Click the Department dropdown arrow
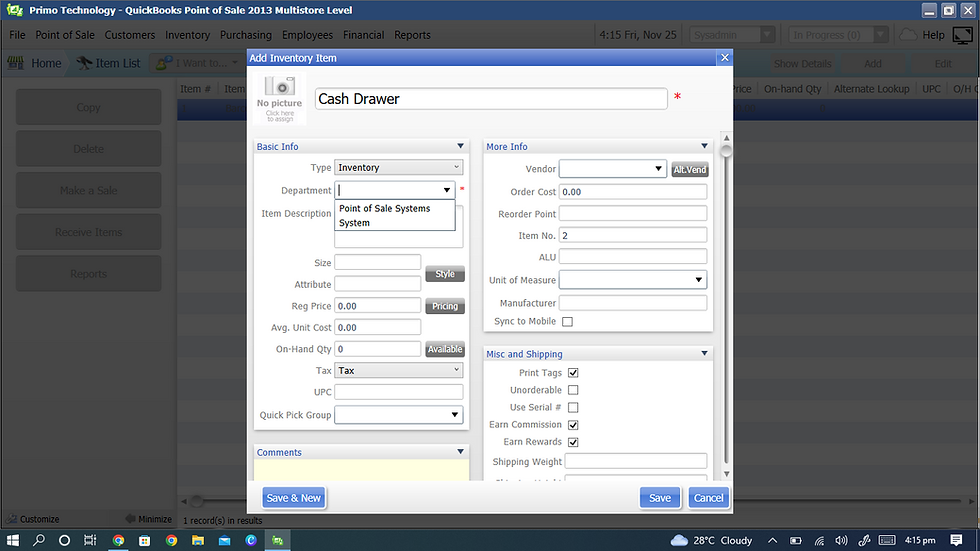 pos(446,190)
